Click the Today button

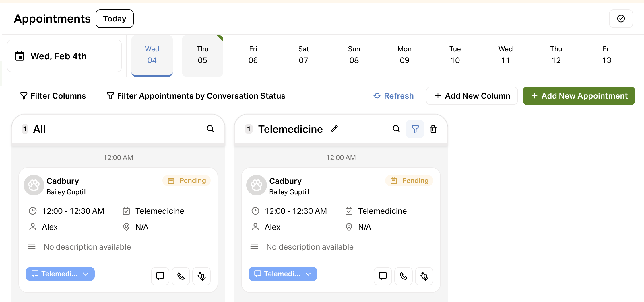click(x=115, y=19)
